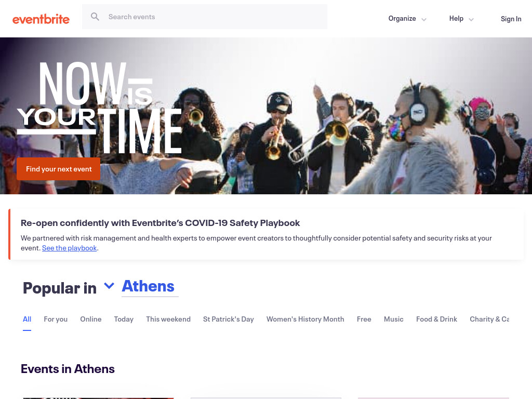Select the Today filter tab
Image resolution: width=532 pixels, height=399 pixels.
click(124, 320)
